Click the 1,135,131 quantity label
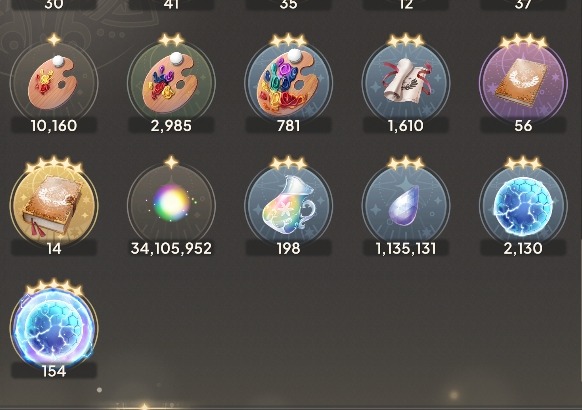The height and width of the screenshot is (410, 582). tap(406, 248)
